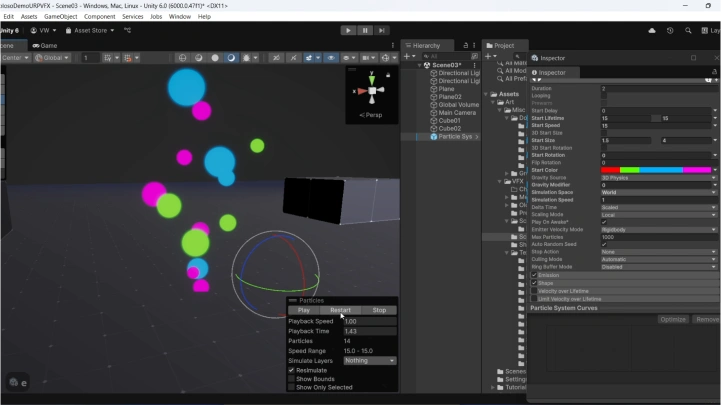Uncheck Play On Awake checkbox
The width and height of the screenshot is (721, 405).
(604, 222)
